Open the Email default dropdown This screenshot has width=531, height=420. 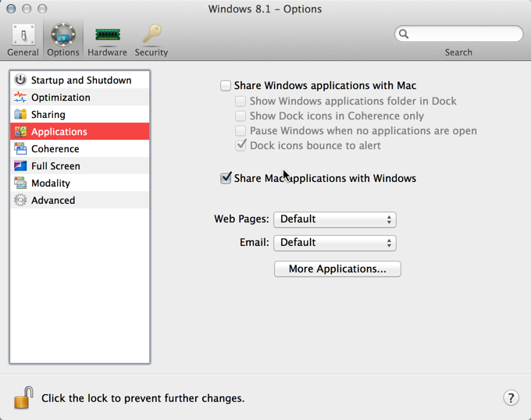pos(335,243)
